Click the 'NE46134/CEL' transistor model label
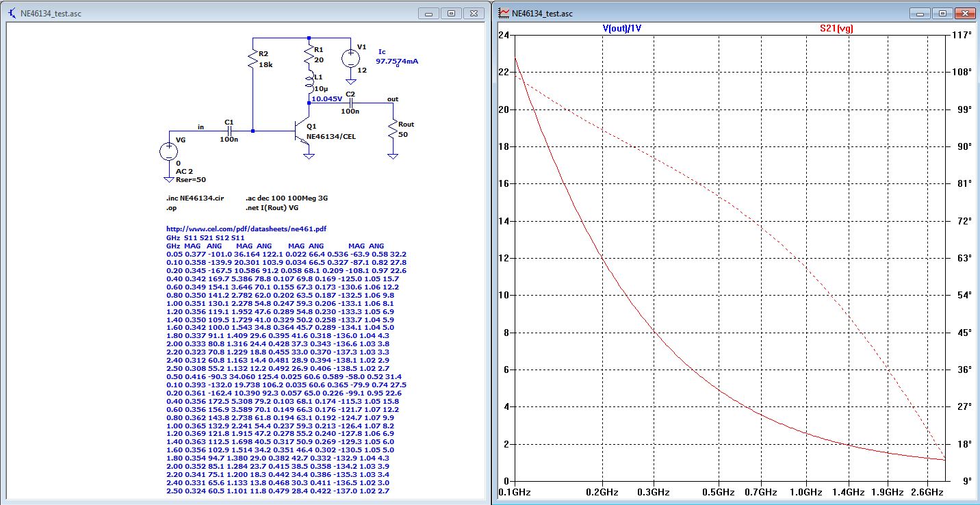 (331, 136)
